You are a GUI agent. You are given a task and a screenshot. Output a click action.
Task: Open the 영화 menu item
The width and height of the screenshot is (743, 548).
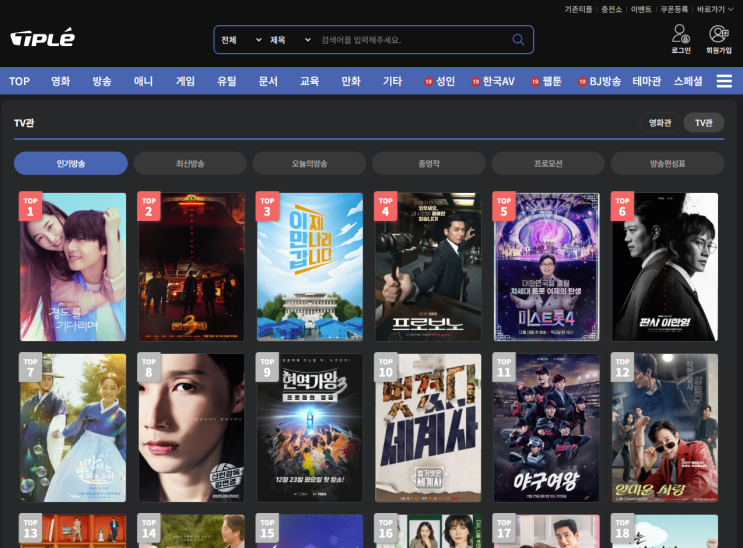[x=61, y=81]
